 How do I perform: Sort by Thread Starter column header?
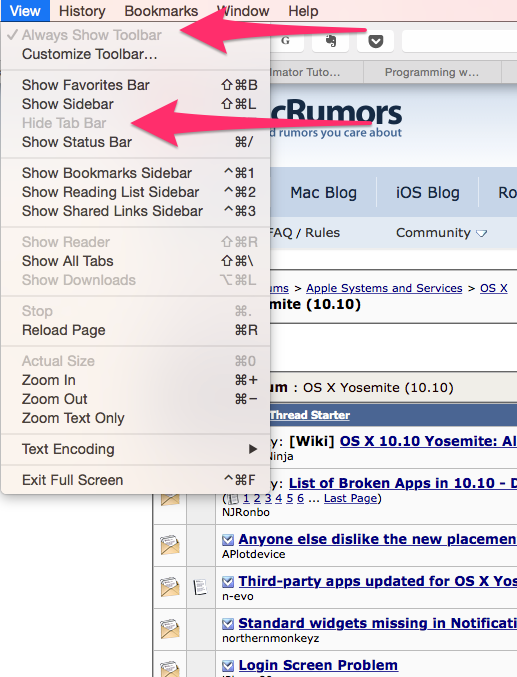pyautogui.click(x=310, y=415)
